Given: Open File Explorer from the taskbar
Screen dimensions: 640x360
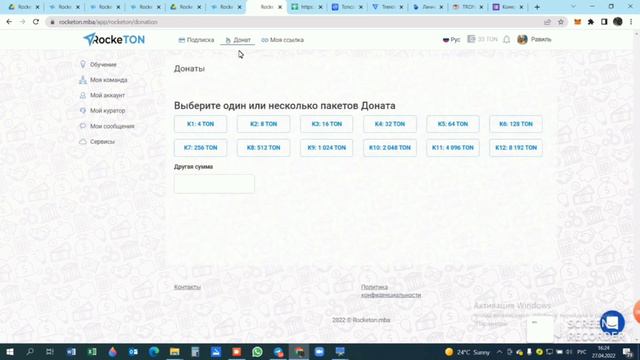Looking at the screenshot, I should (175, 351).
